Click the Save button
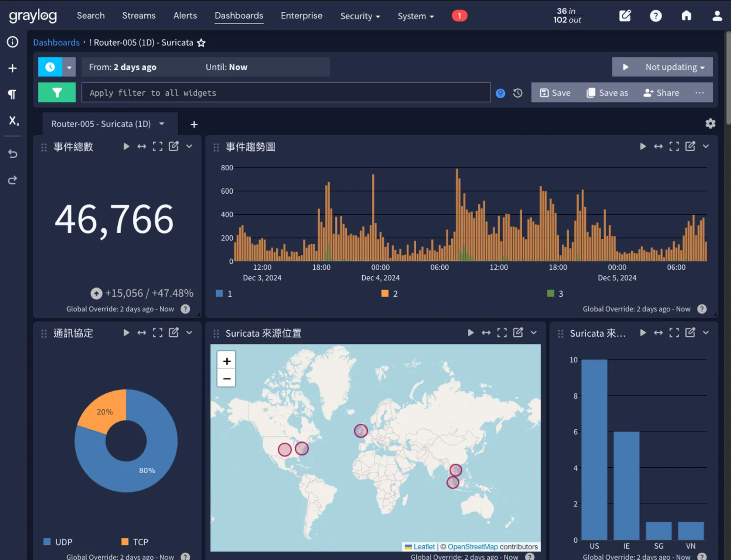 555,93
